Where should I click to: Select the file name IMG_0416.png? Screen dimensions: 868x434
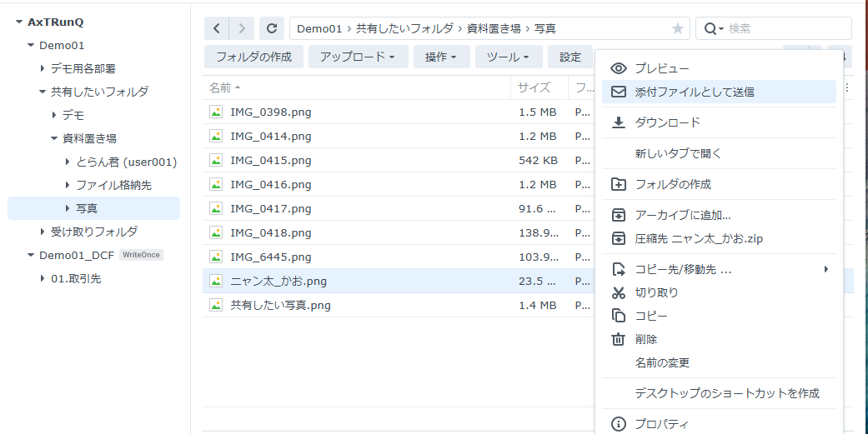click(x=271, y=185)
